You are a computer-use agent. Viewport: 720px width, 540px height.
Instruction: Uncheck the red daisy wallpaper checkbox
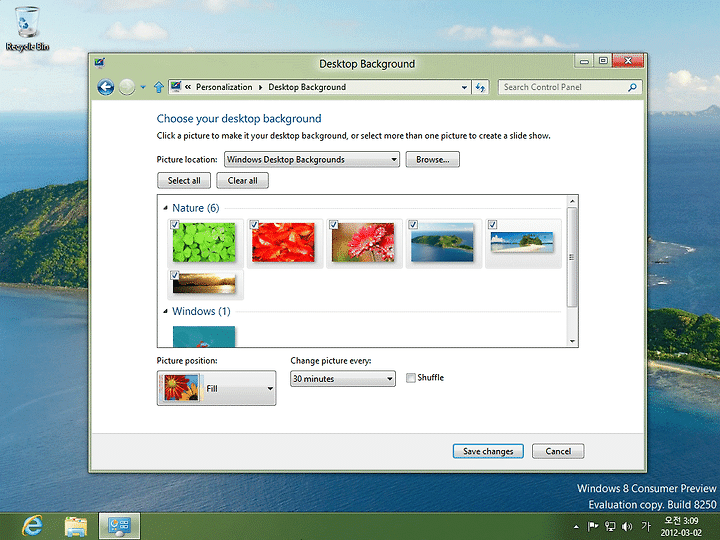point(333,224)
